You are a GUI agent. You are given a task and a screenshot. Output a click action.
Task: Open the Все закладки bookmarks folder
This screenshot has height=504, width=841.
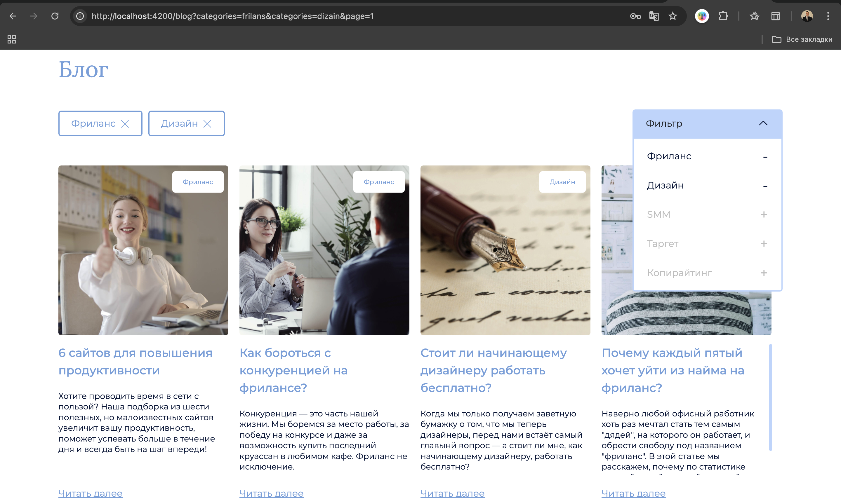click(802, 39)
